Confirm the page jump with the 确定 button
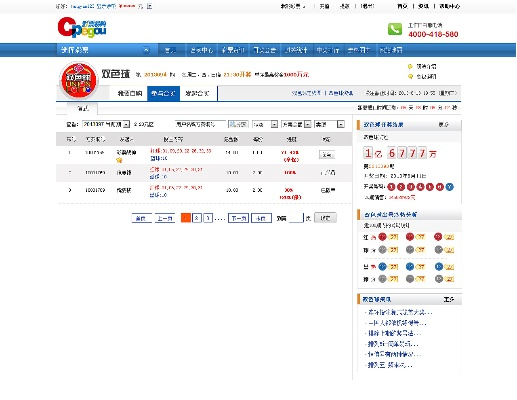 [x=325, y=218]
